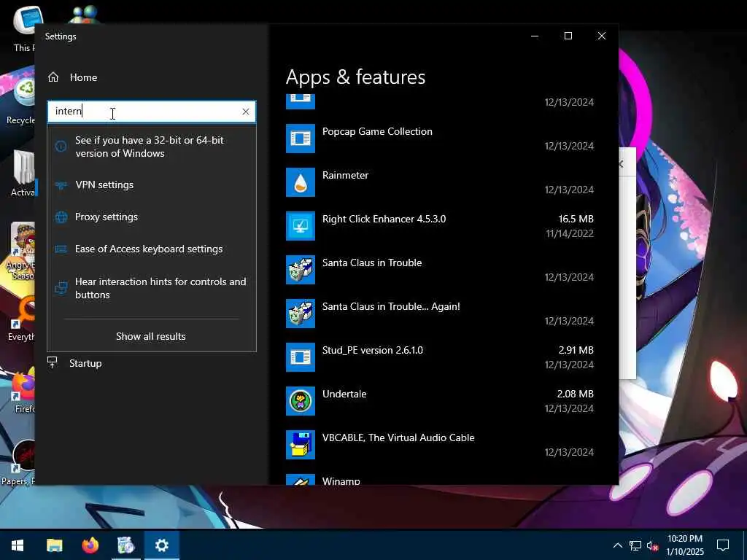This screenshot has width=747, height=560.
Task: Clear the settings search box text
Action: click(x=245, y=112)
